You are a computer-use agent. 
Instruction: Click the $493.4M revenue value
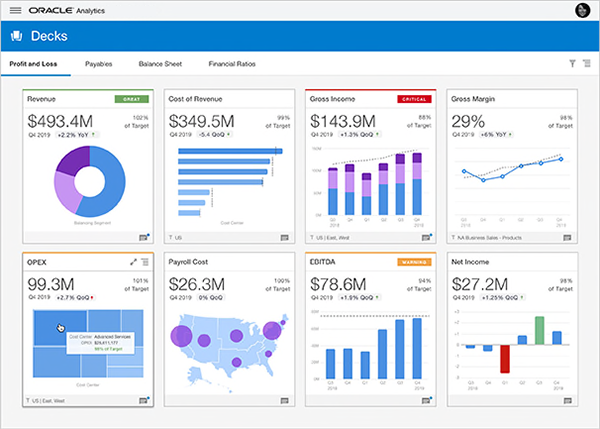coord(60,121)
